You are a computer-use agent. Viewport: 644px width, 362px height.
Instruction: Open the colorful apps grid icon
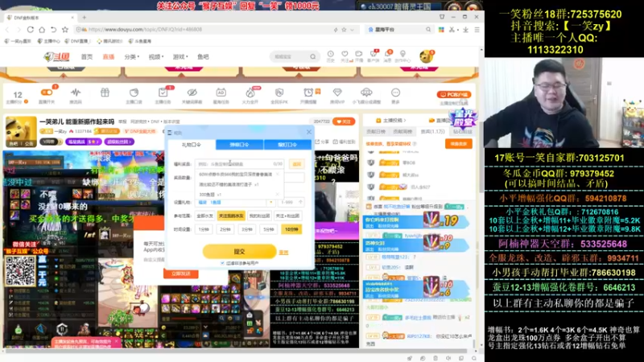[x=441, y=30]
